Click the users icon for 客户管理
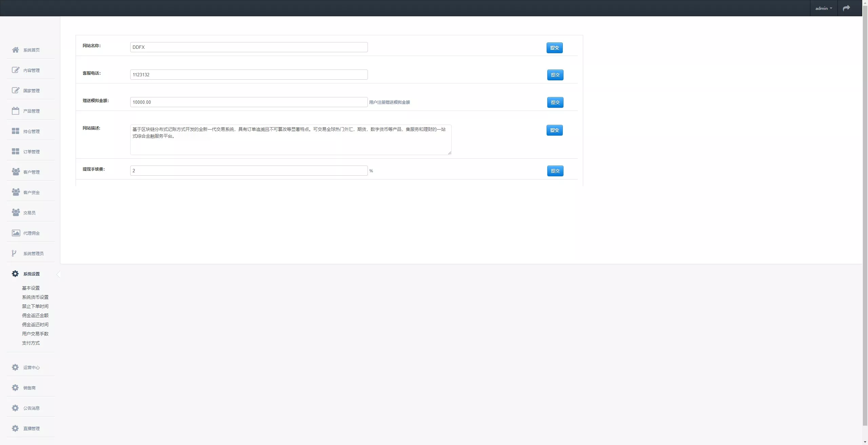The image size is (868, 445). 16,172
